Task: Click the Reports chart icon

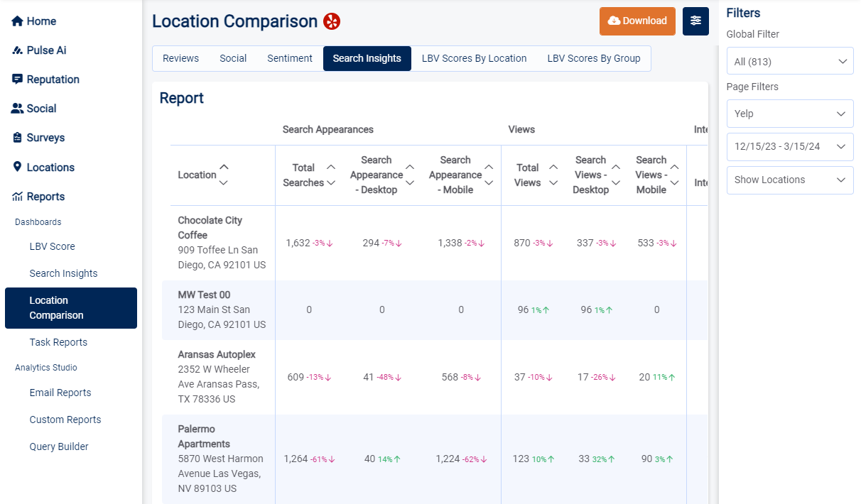Action: [x=17, y=197]
